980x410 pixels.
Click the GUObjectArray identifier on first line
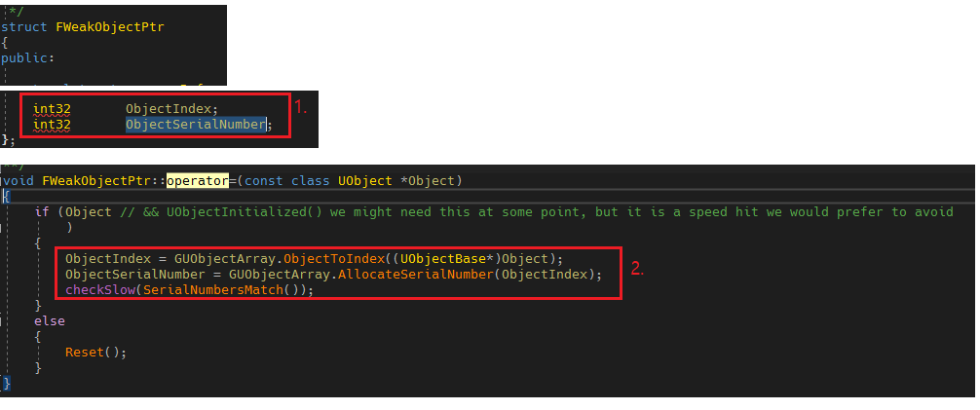coord(225,259)
